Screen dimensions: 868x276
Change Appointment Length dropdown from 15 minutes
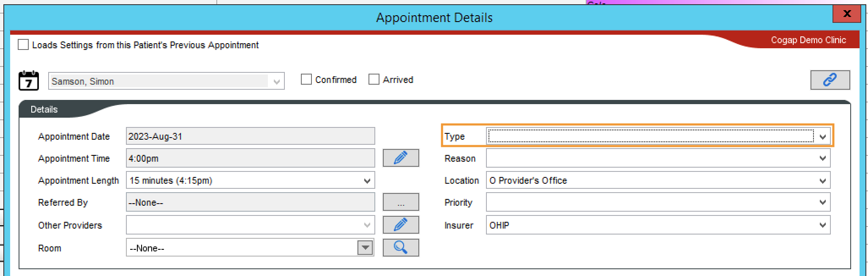click(250, 180)
